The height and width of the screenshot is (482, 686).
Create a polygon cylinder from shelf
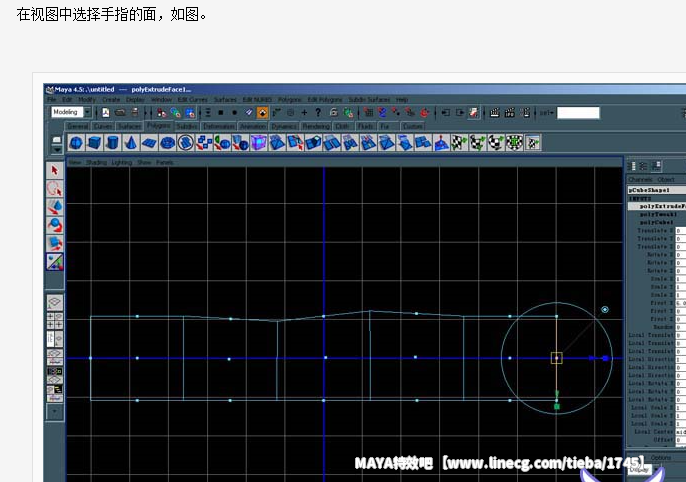pyautogui.click(x=112, y=143)
